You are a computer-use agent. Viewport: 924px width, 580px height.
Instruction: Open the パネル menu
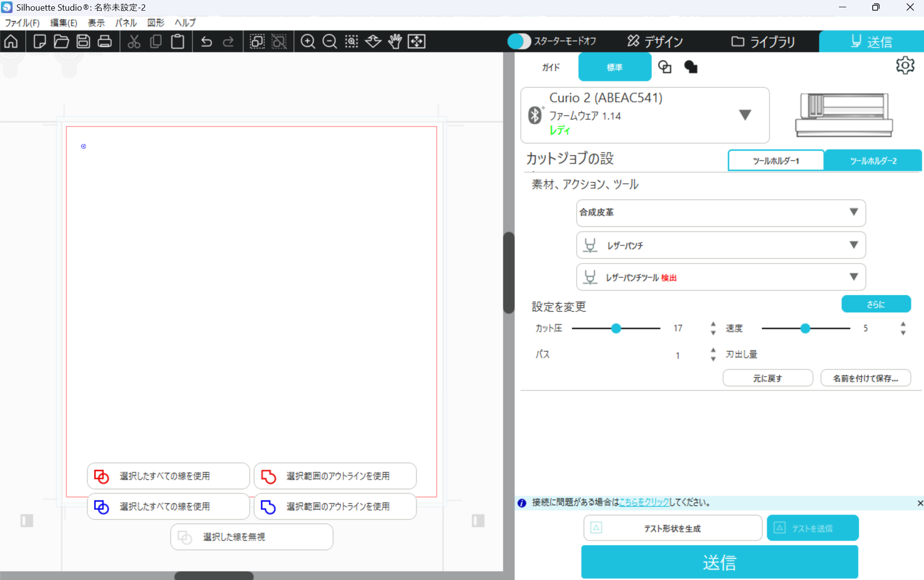click(x=126, y=23)
